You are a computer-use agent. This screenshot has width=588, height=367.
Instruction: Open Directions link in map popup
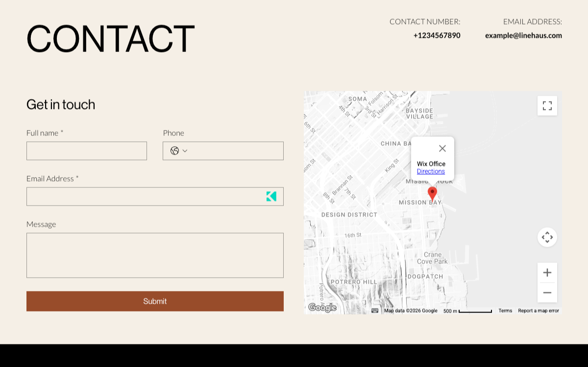coord(431,171)
